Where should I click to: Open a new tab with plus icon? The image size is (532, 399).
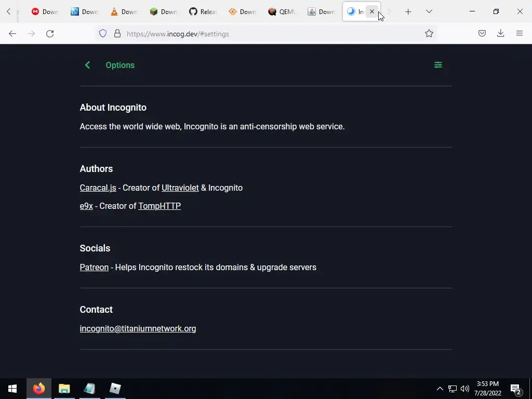tap(408, 12)
